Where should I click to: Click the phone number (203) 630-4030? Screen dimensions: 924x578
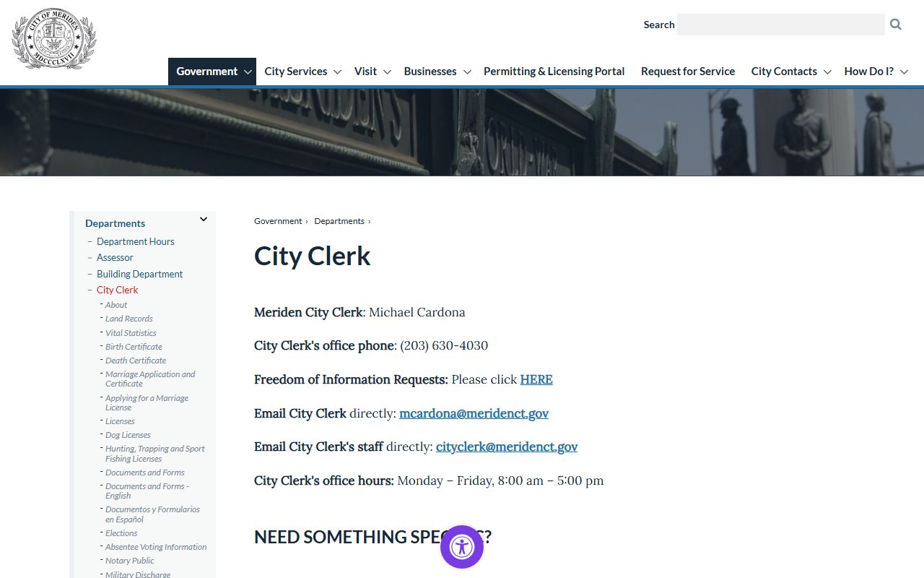[444, 345]
